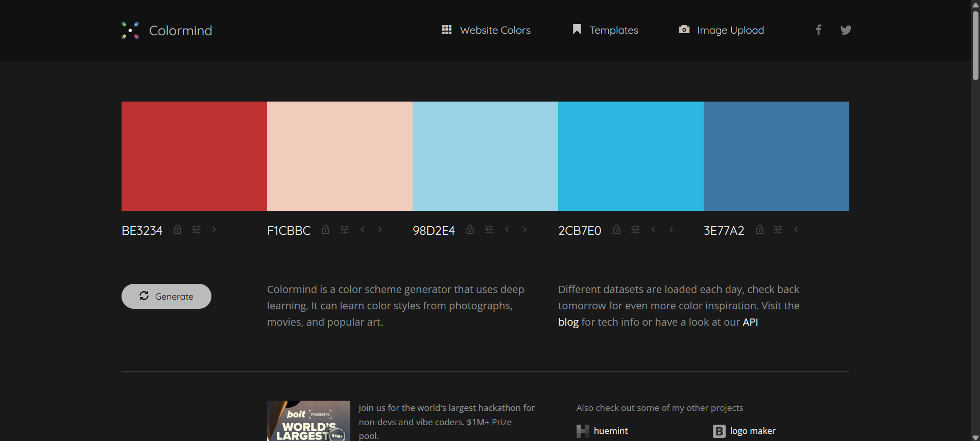Click the hex code F1CBBC

[x=289, y=231]
